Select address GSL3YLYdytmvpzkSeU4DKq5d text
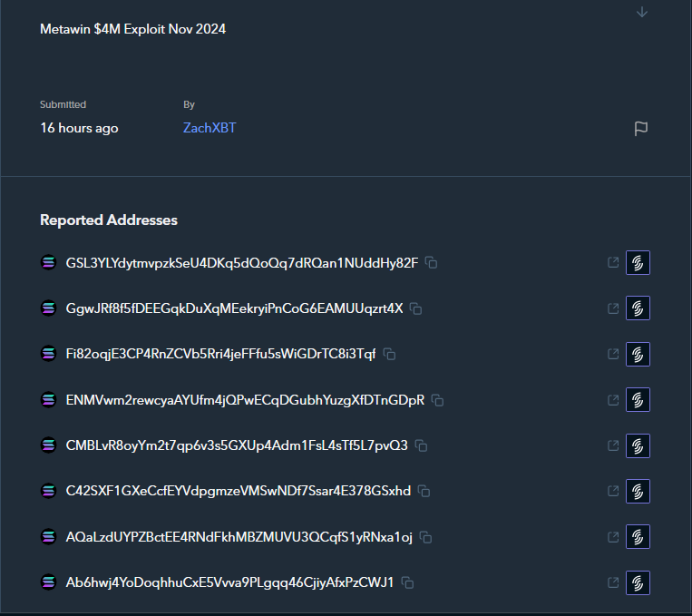 (242, 263)
